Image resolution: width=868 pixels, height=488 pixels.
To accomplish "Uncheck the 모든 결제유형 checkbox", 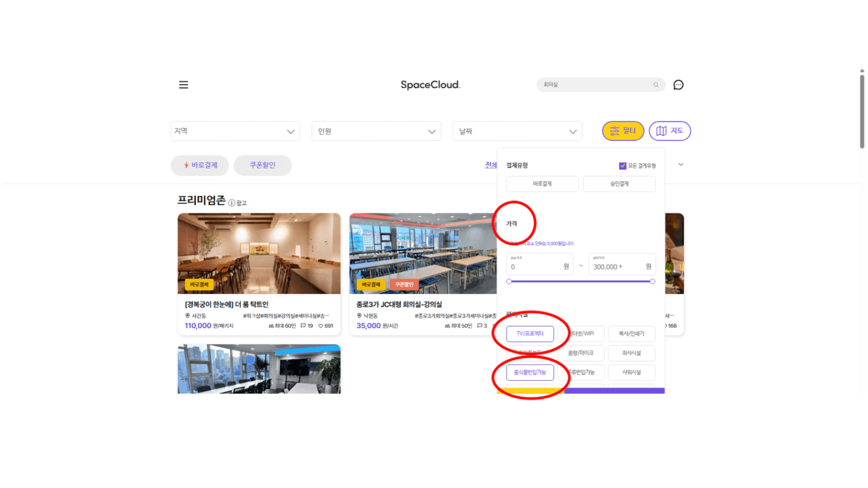I will point(622,166).
